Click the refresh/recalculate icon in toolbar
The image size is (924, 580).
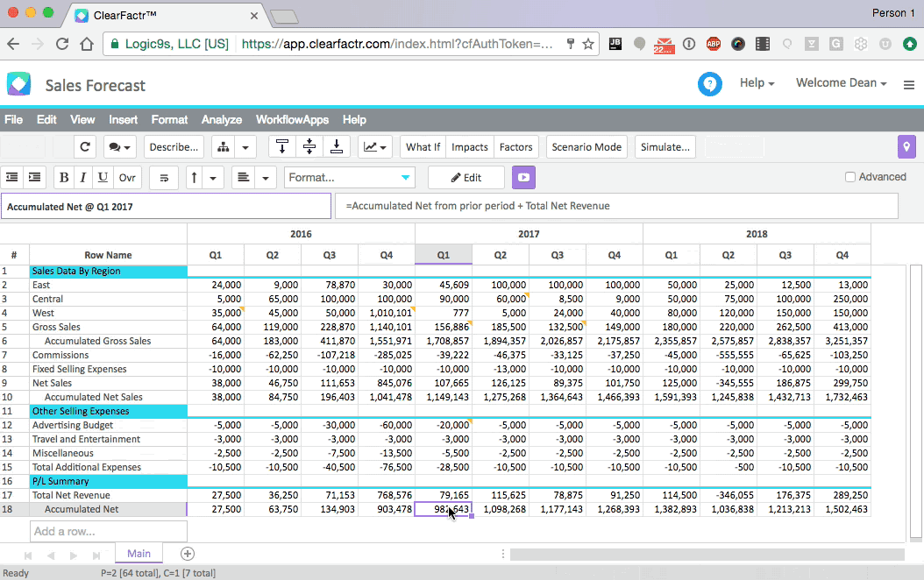point(84,147)
